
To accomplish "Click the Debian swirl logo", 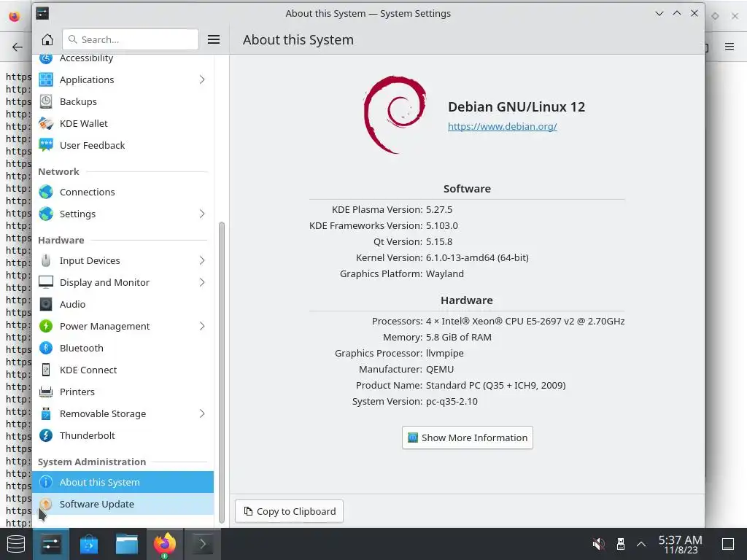I will tap(395, 114).
